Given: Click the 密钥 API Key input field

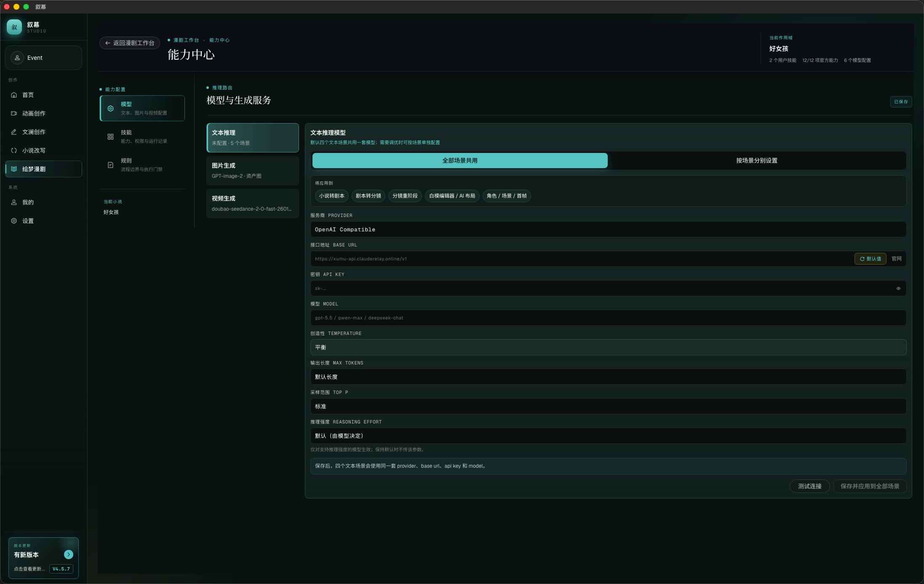Looking at the screenshot, I should (x=608, y=288).
